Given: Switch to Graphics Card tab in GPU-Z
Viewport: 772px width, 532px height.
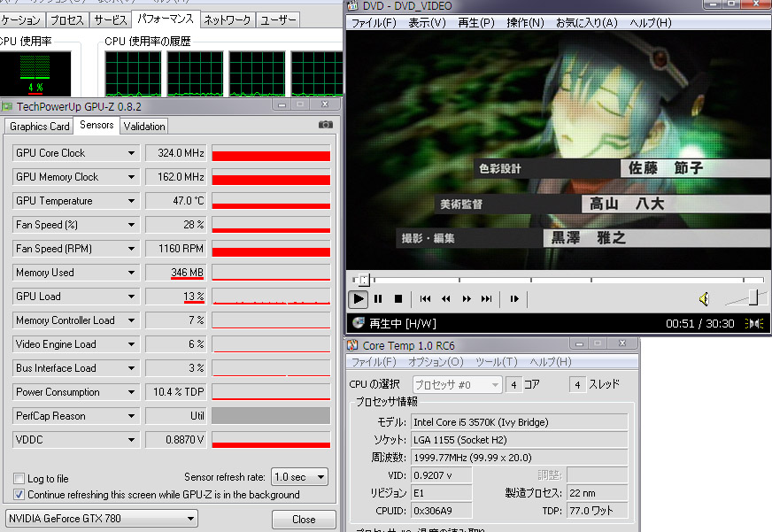Looking at the screenshot, I should (39, 127).
